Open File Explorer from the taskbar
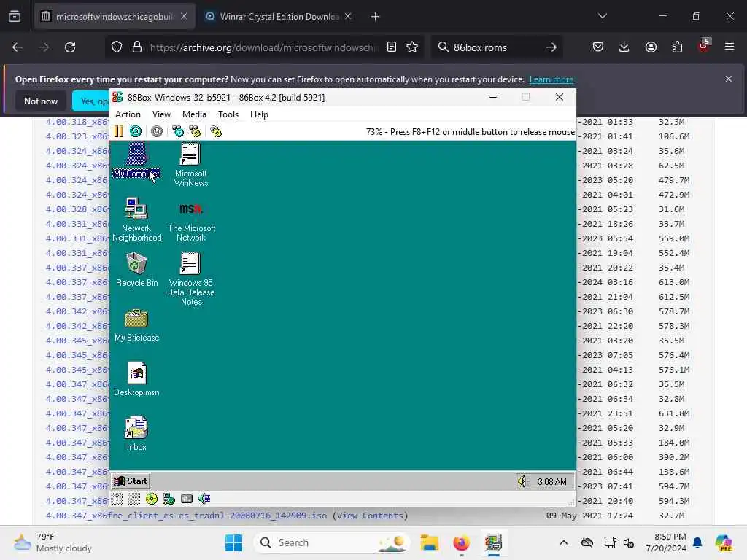Viewport: 747px width, 560px height. (429, 542)
